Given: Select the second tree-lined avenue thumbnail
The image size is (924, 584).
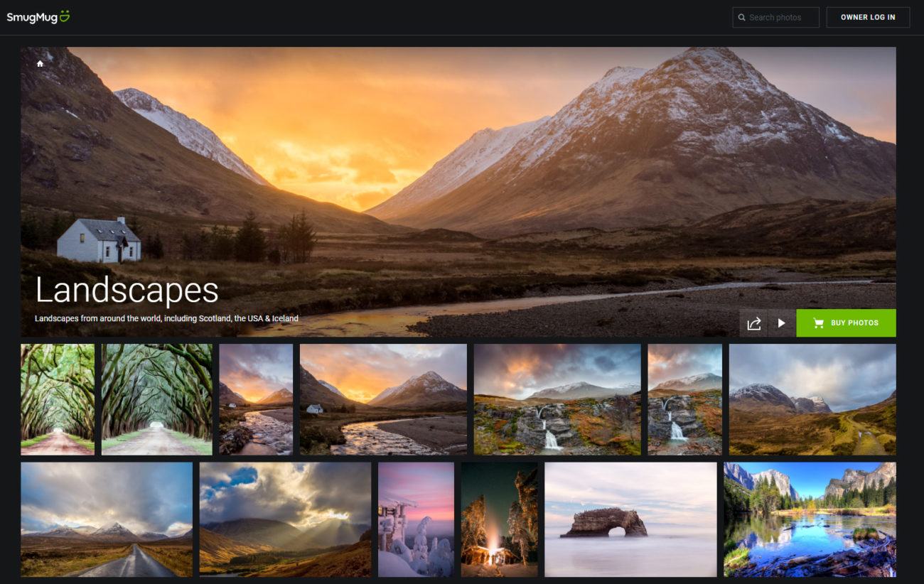Looking at the screenshot, I should click(x=155, y=399).
